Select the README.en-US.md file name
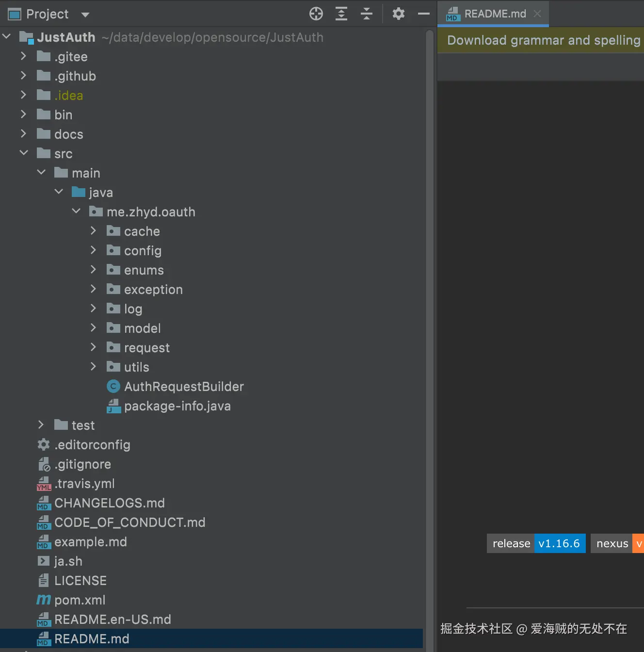The image size is (644, 652). (x=113, y=619)
